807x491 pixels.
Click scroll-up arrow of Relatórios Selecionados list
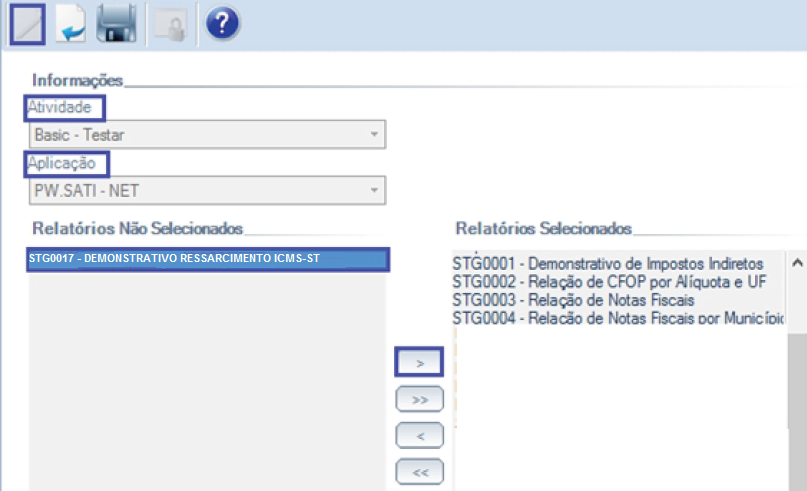pyautogui.click(x=796, y=263)
